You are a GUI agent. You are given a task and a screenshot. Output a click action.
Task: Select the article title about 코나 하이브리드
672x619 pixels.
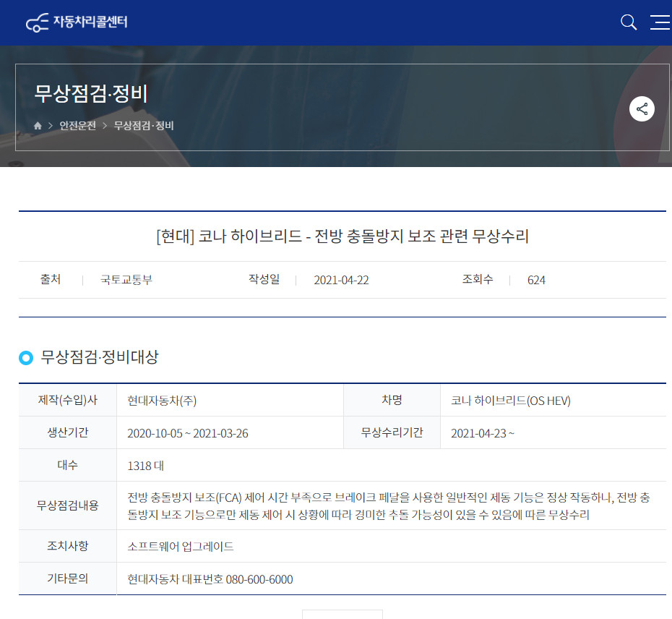coord(343,236)
